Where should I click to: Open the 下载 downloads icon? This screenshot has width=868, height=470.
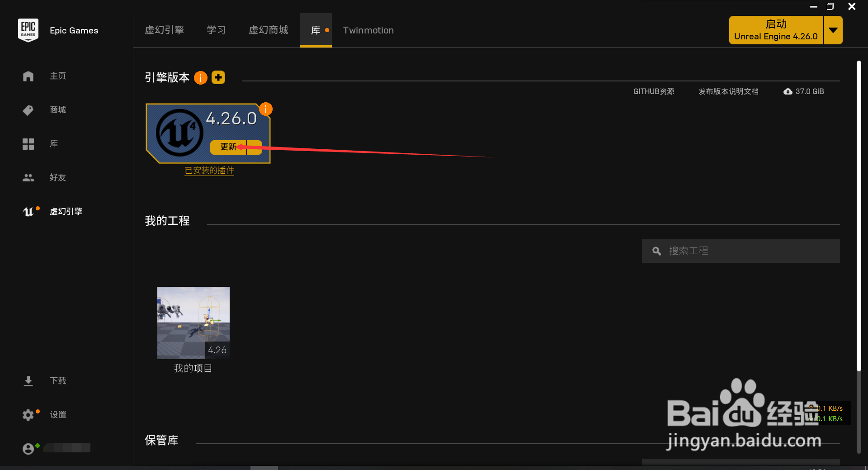tap(28, 381)
